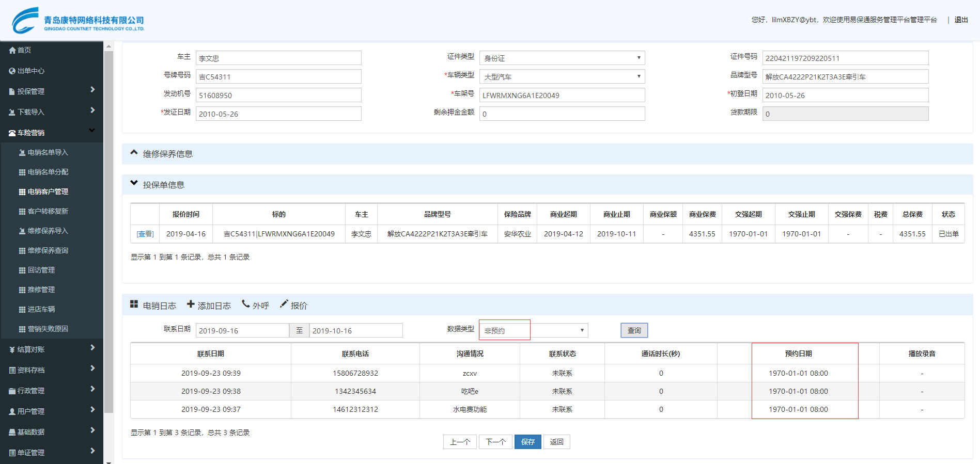Click the phone icon for 外呼
Image resolution: width=980 pixels, height=464 pixels.
[246, 304]
